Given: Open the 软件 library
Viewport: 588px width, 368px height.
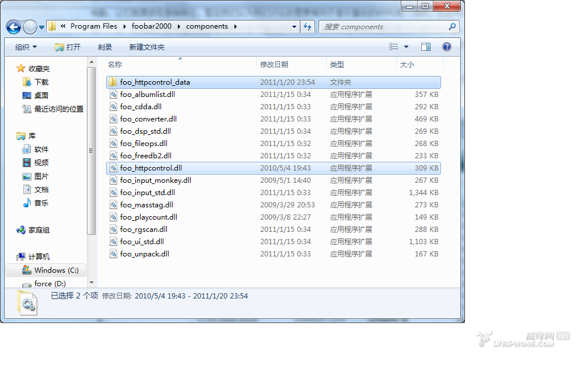Looking at the screenshot, I should point(36,150).
